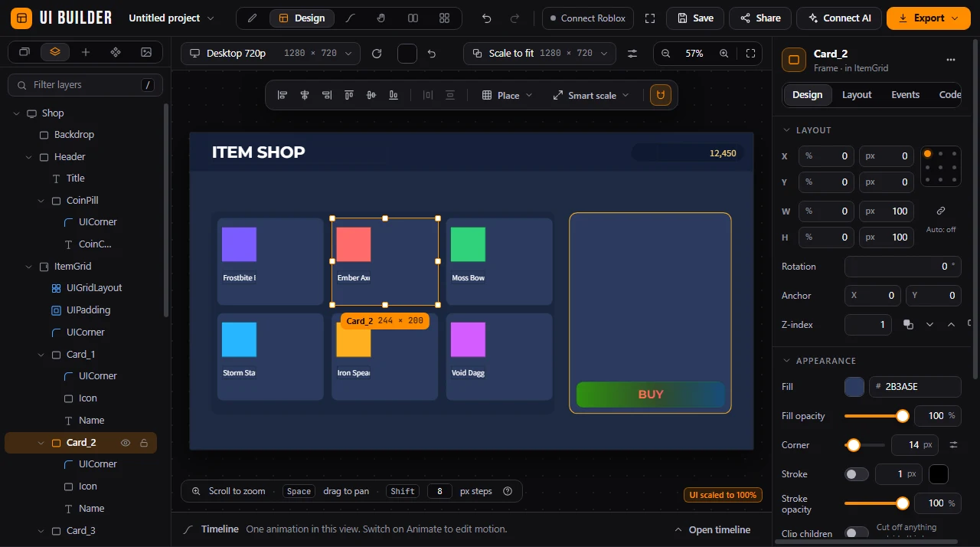
Task: Switch to the curve animate mode icon
Action: point(351,18)
